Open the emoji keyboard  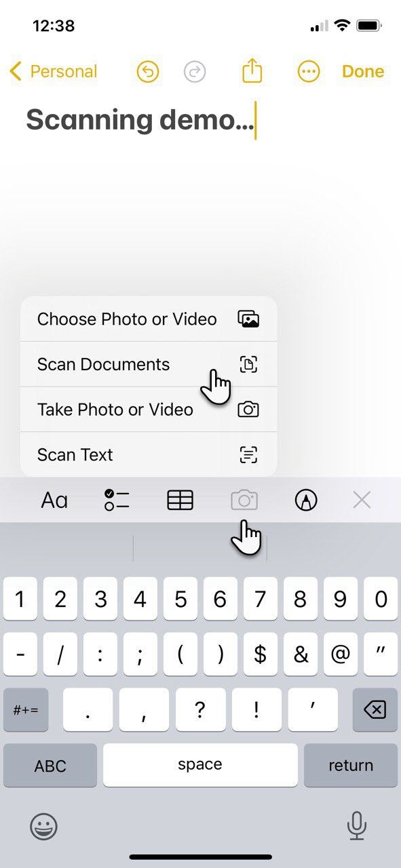(43, 828)
